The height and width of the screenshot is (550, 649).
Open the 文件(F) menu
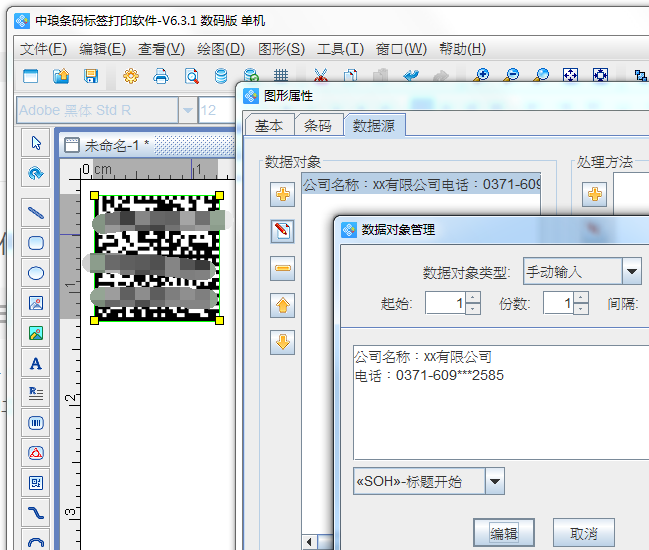[x=43, y=49]
